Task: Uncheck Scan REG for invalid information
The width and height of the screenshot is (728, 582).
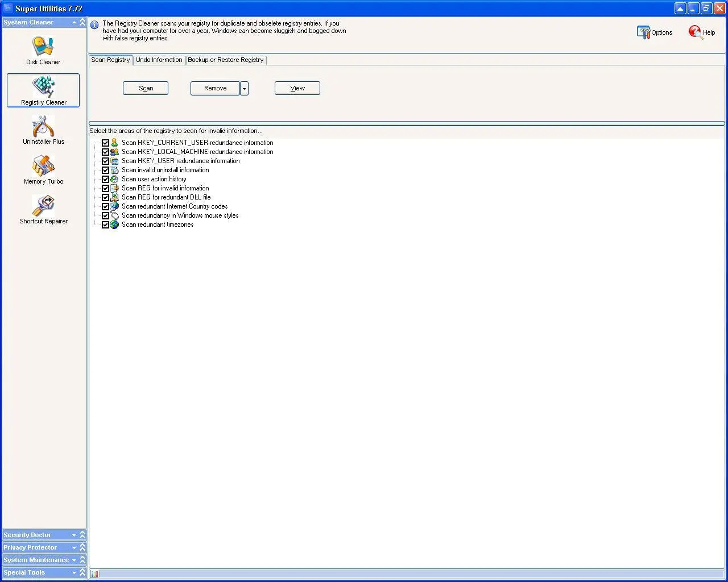Action: [105, 188]
